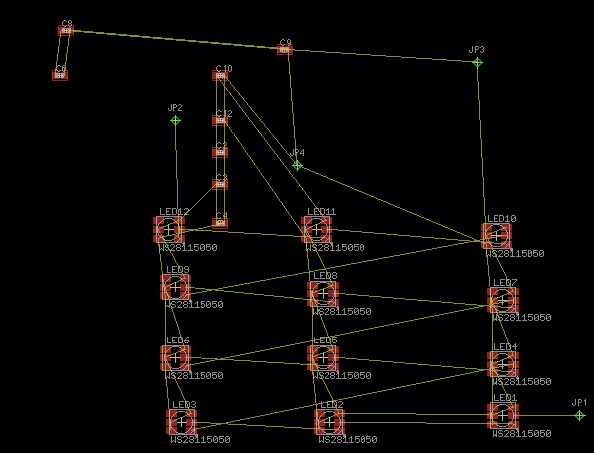Click the WS28115050 value text of LED12
Image resolution: width=594 pixels, height=453 pixels.
[x=188, y=248]
